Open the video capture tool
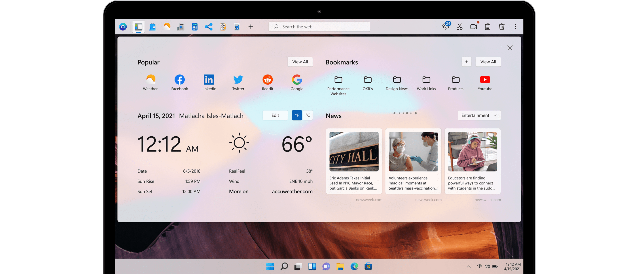Screen dimensions: 644x274 tap(474, 26)
